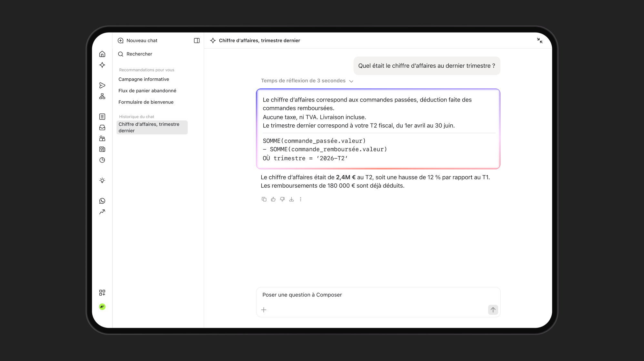This screenshot has width=644, height=361.
Task: Select Campagne informative recommendation
Action: coord(144,79)
